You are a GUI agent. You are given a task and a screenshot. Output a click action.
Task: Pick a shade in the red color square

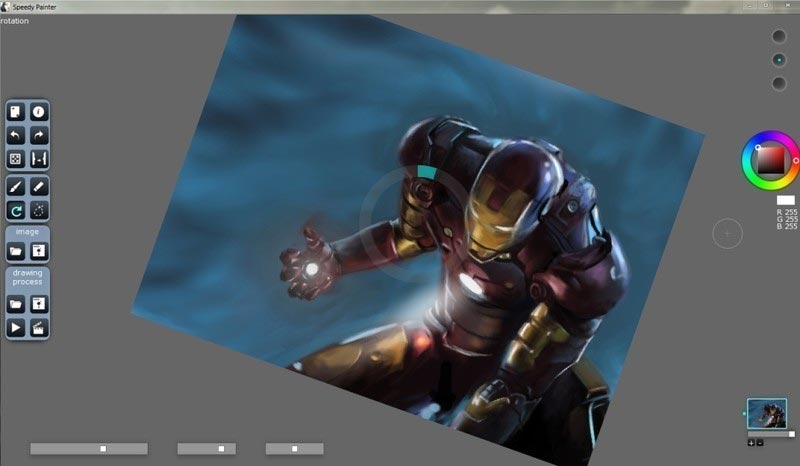click(x=770, y=160)
